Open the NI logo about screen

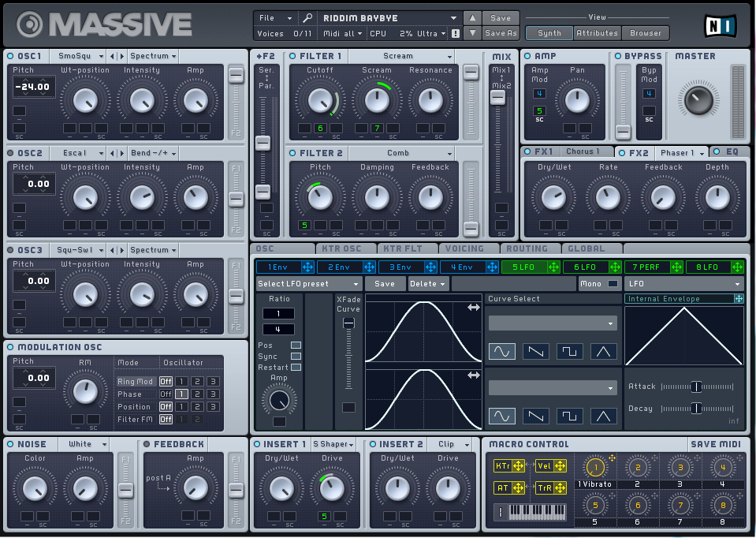(x=721, y=25)
